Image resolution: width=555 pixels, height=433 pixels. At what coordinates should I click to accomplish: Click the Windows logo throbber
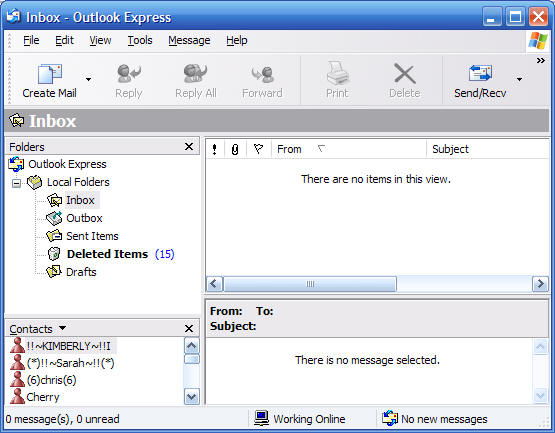[x=538, y=40]
